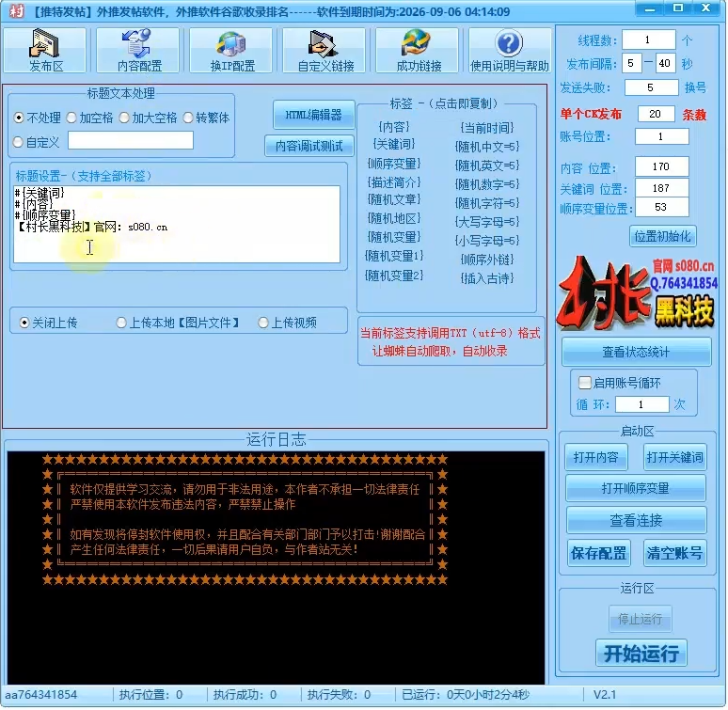
Task: Click the 开始运行 button
Action: (x=641, y=654)
